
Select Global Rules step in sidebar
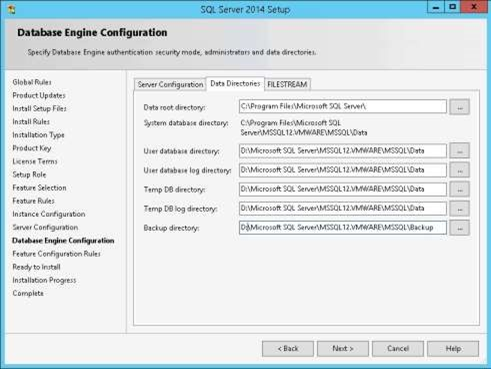click(32, 82)
